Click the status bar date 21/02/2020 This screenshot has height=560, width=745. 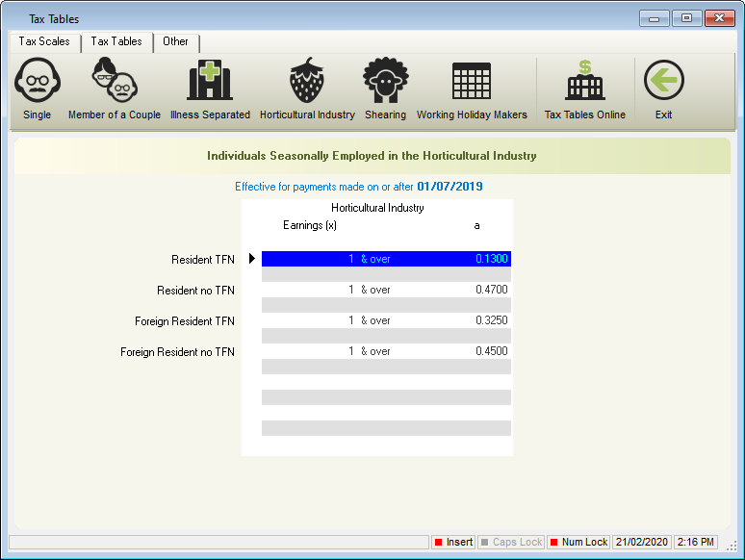(x=641, y=542)
